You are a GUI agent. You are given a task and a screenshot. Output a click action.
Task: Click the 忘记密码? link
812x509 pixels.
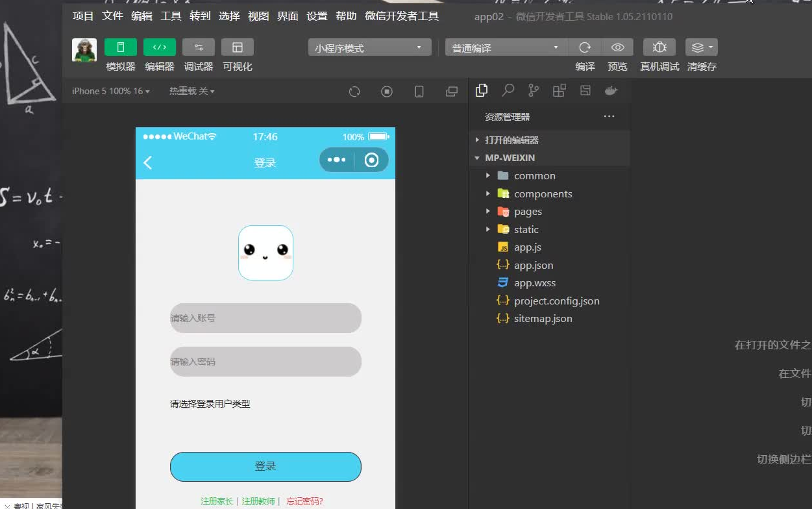pyautogui.click(x=304, y=501)
